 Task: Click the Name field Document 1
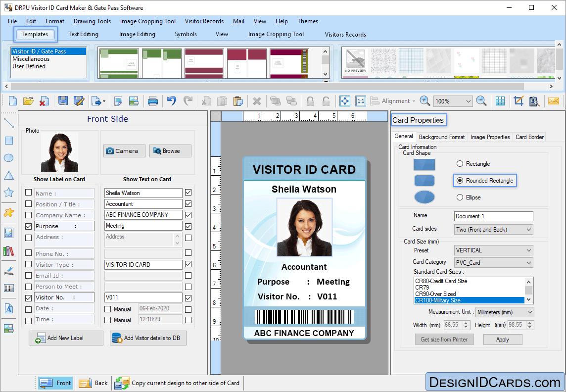493,216
